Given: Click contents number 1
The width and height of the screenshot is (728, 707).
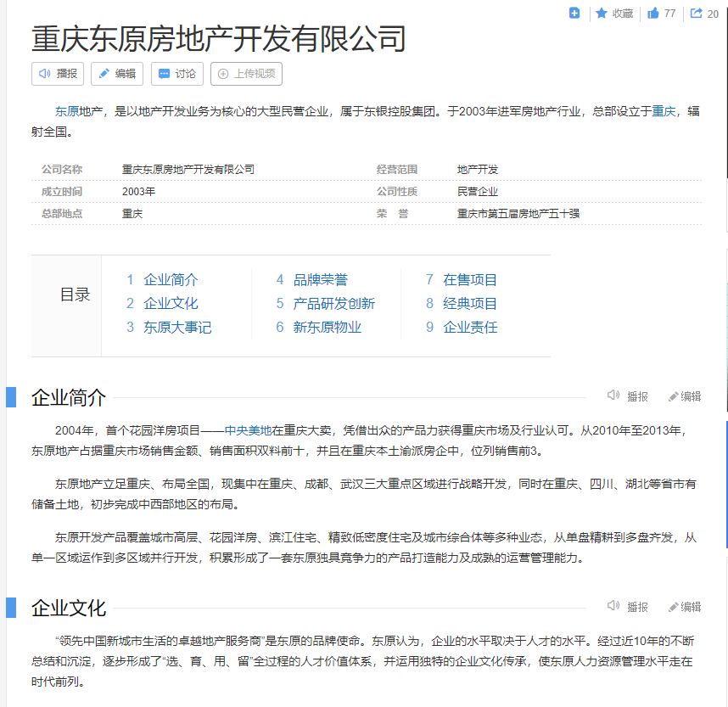Looking at the screenshot, I should 130,279.
